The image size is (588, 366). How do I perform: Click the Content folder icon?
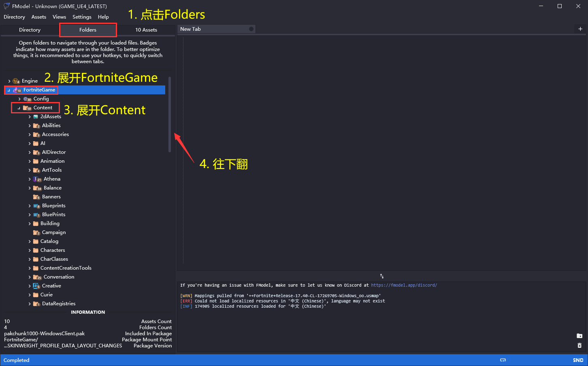click(27, 108)
